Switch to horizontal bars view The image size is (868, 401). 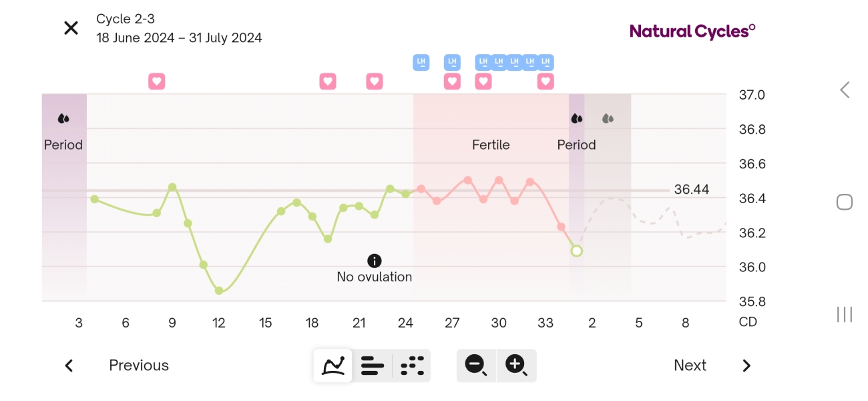pyautogui.click(x=372, y=366)
